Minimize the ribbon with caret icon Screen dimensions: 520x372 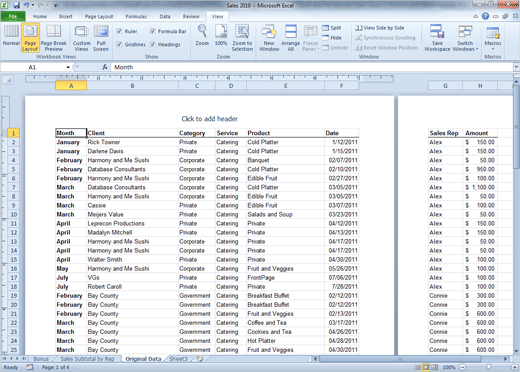click(x=476, y=16)
